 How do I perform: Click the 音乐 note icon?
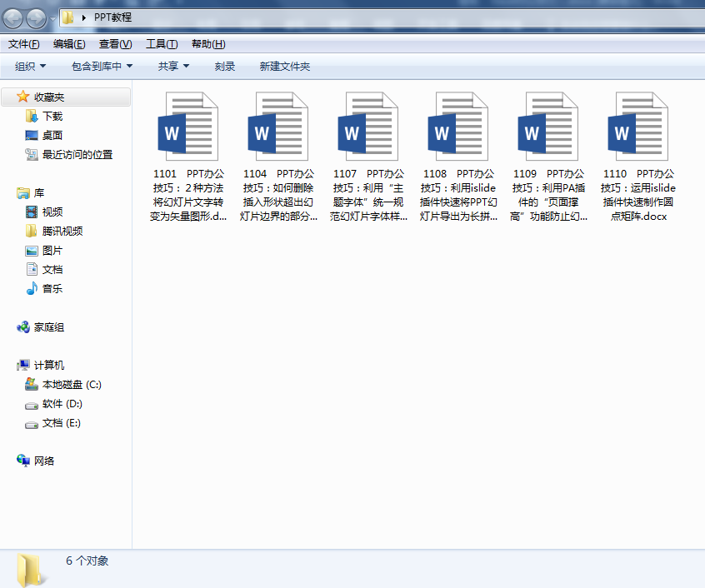[x=32, y=288]
